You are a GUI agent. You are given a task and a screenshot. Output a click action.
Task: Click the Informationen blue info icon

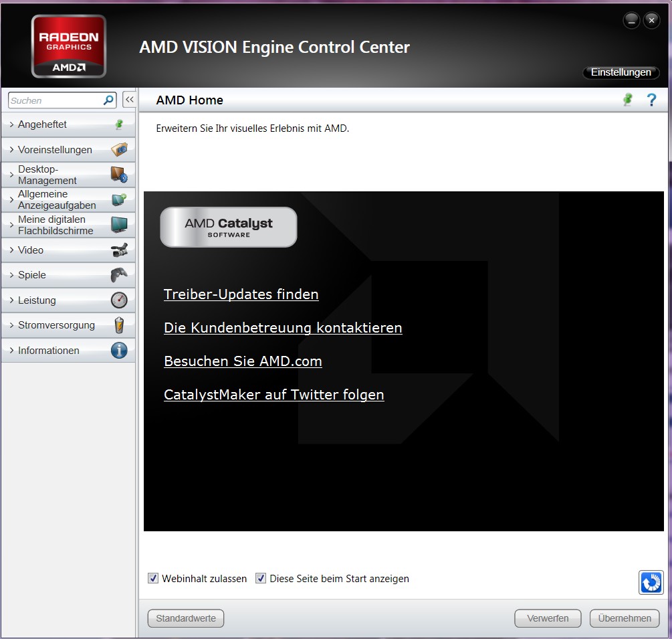(119, 351)
